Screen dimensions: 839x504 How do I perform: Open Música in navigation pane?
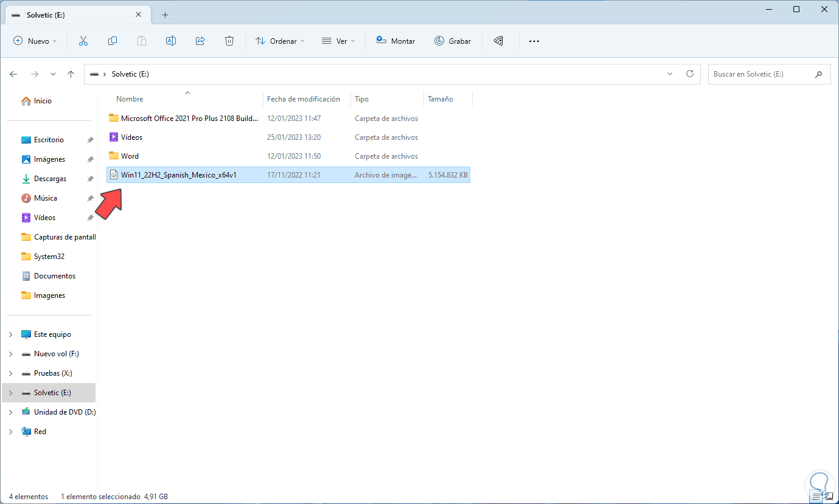coord(45,198)
